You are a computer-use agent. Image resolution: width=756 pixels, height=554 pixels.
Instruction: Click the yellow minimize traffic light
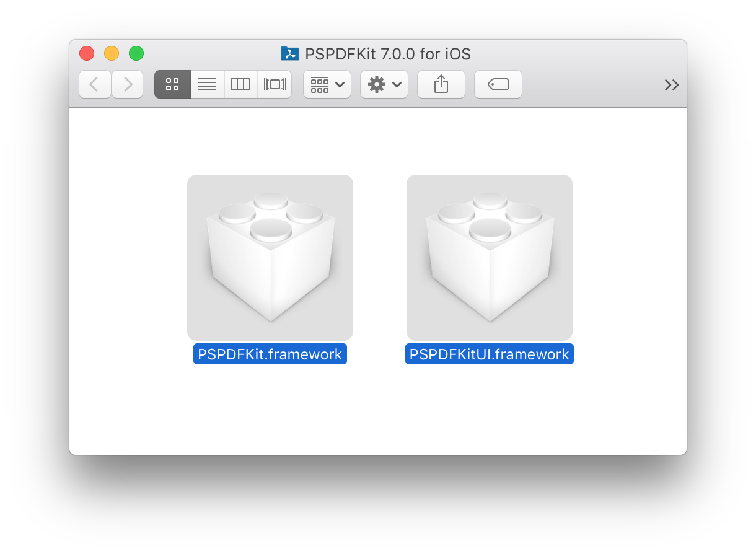pyautogui.click(x=111, y=53)
